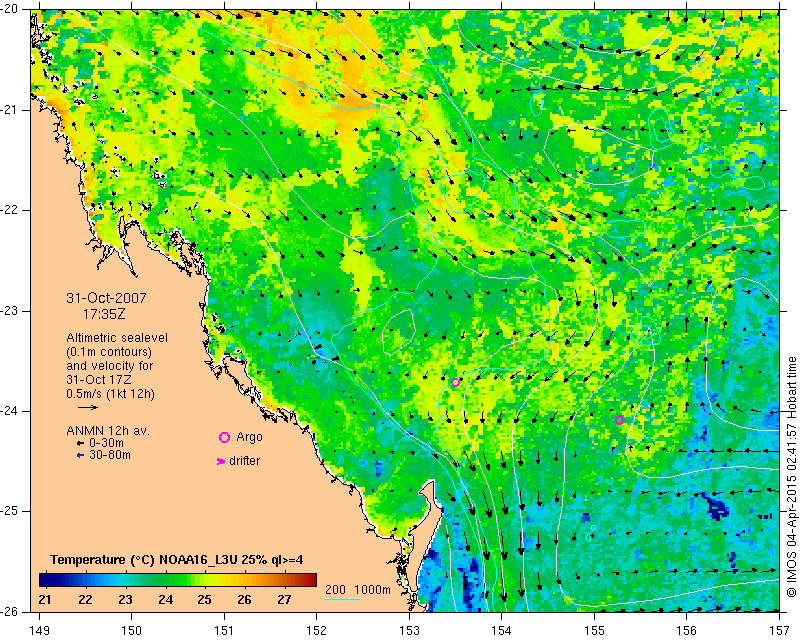800x640 pixels.
Task: Click the Argo float circle near 155.3E, 24.1S
Action: pyautogui.click(x=619, y=421)
